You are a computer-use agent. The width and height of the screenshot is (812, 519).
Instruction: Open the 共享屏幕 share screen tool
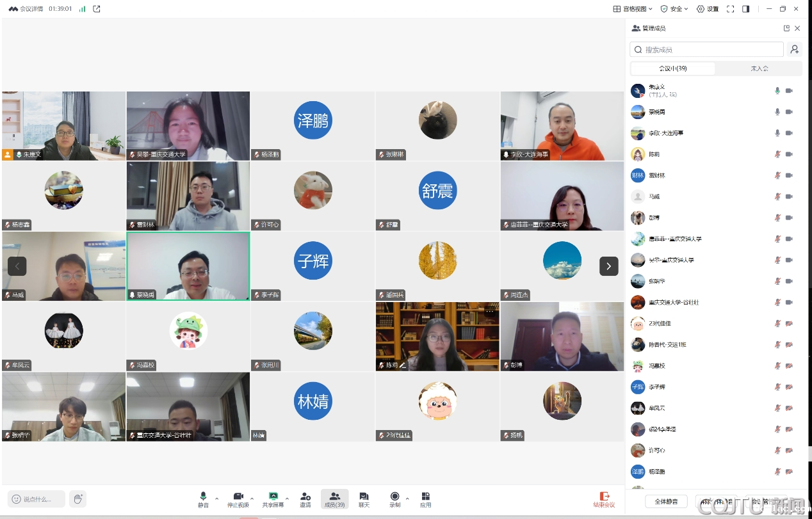[273, 499]
